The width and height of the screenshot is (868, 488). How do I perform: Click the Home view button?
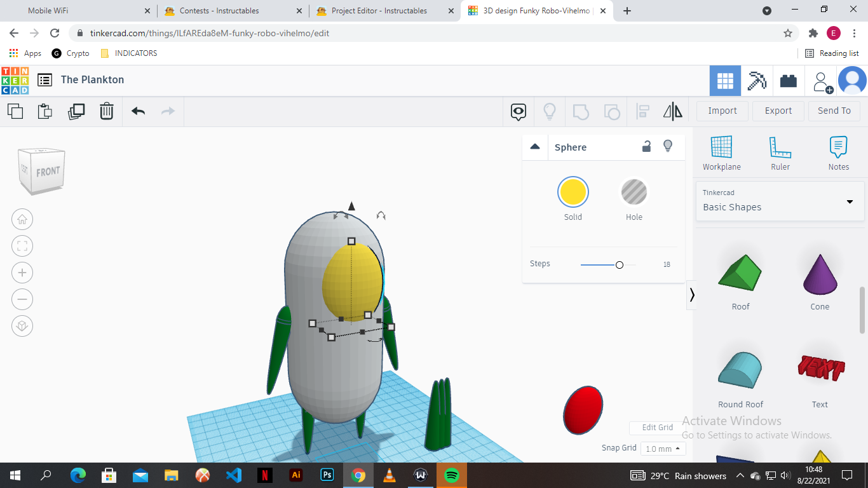coord(22,219)
